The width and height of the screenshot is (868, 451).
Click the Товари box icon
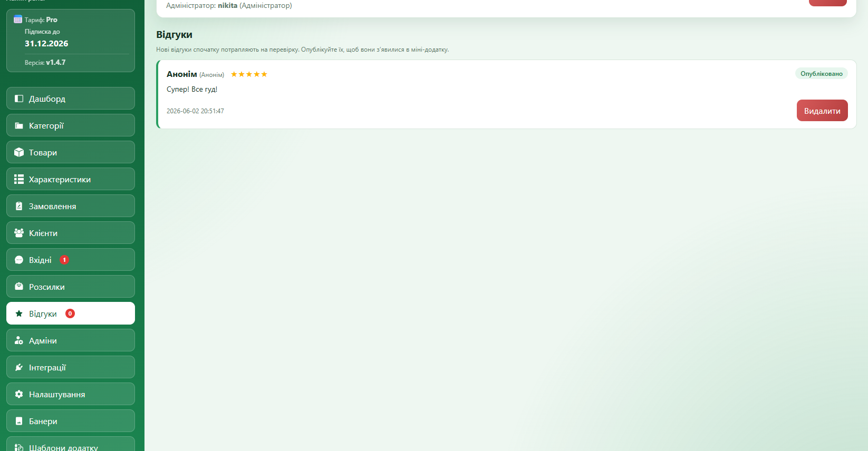[x=19, y=152]
